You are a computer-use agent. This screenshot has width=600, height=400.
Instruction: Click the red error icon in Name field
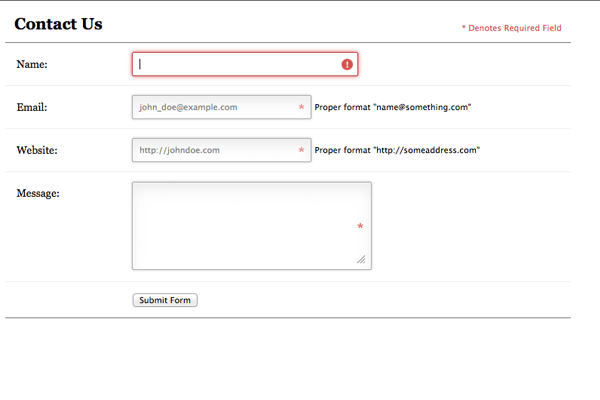click(x=347, y=64)
